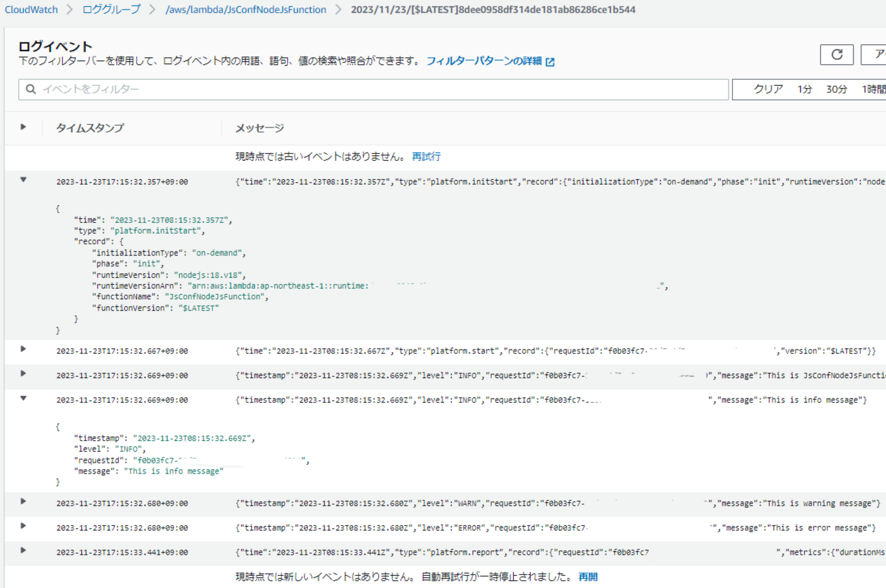Expand the WARN level log event
Viewport: 886px width, 588px height.
pyautogui.click(x=23, y=502)
